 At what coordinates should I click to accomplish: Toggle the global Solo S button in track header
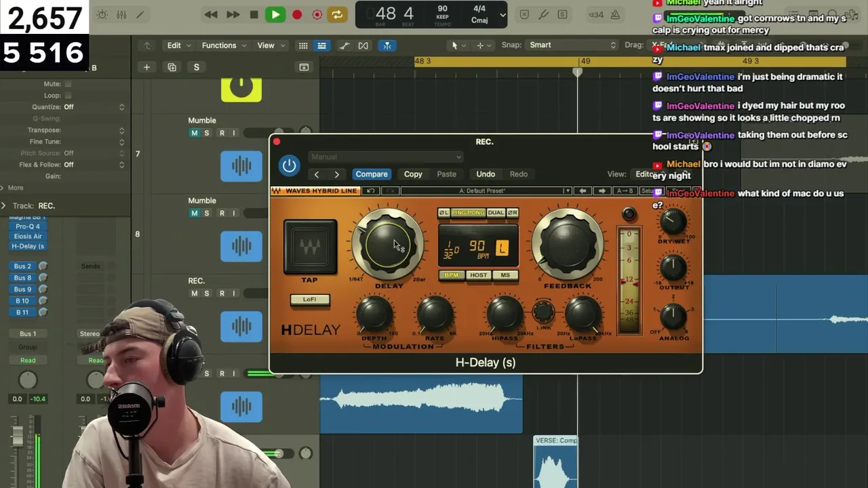coord(197,67)
